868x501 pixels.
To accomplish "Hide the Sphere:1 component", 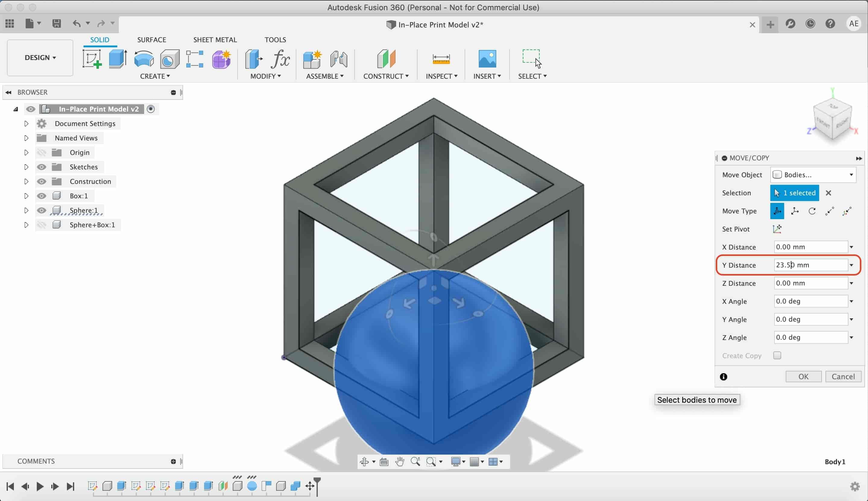I will [x=42, y=210].
